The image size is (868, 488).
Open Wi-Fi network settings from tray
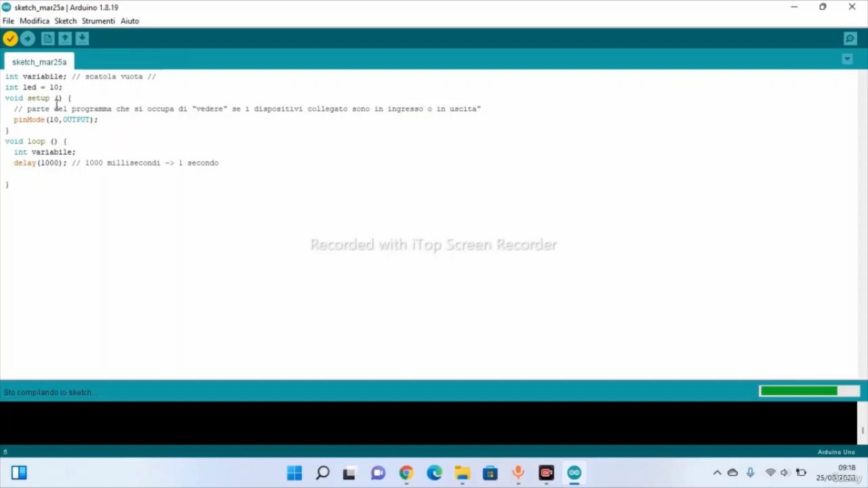coord(770,473)
